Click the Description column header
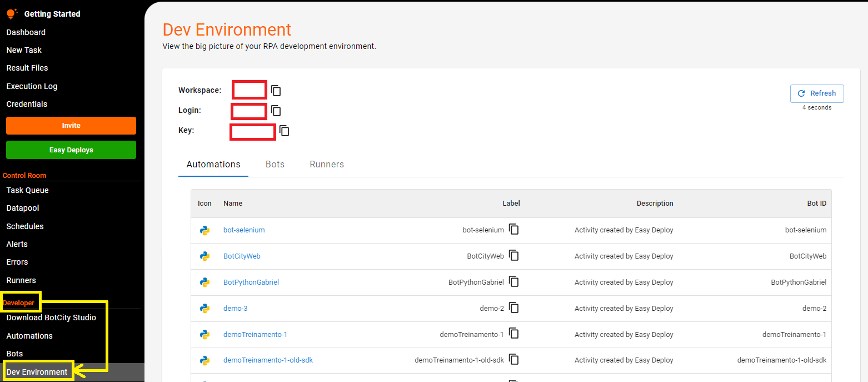Screen dimensions: 868x382 (x=655, y=204)
